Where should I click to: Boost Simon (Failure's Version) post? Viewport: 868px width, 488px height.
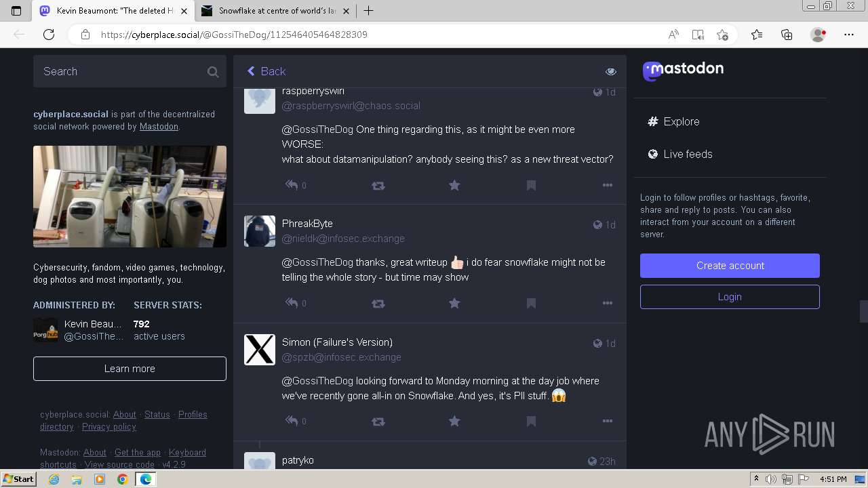378,421
